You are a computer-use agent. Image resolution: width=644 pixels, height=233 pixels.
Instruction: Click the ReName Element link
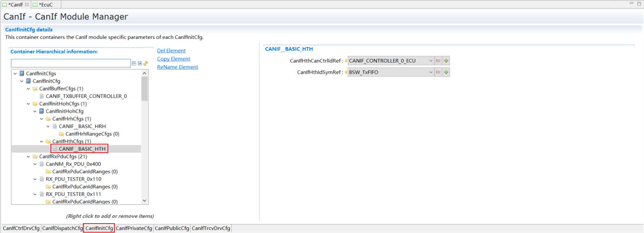pos(177,67)
